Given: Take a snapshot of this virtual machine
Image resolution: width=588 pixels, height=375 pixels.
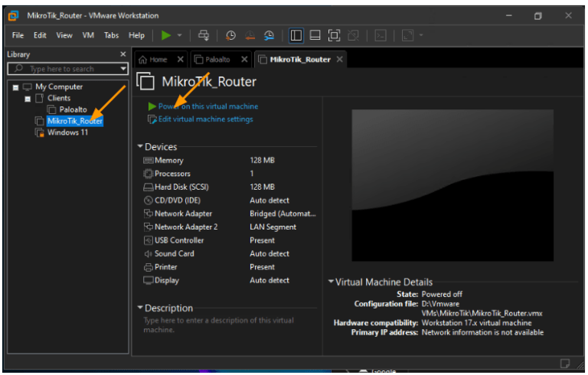Looking at the screenshot, I should pos(230,35).
